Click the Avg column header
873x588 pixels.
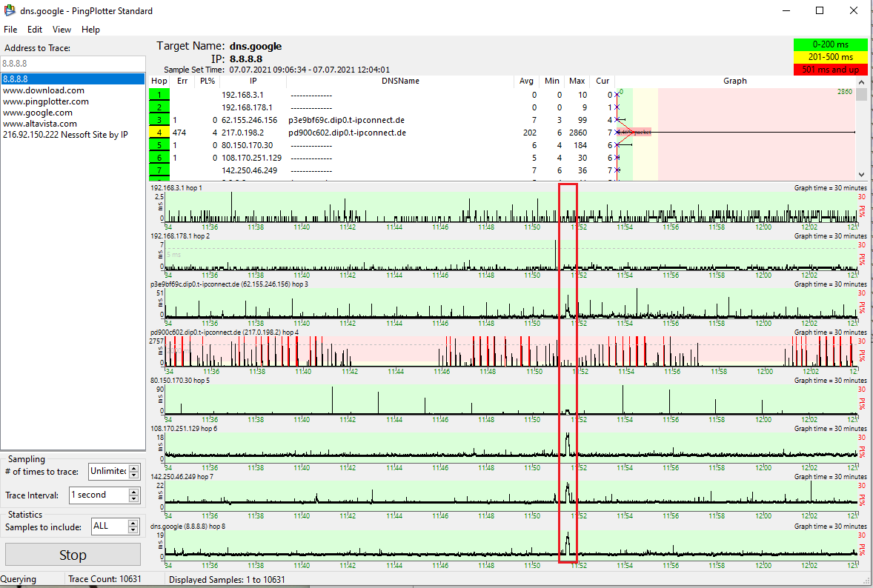[x=526, y=81]
